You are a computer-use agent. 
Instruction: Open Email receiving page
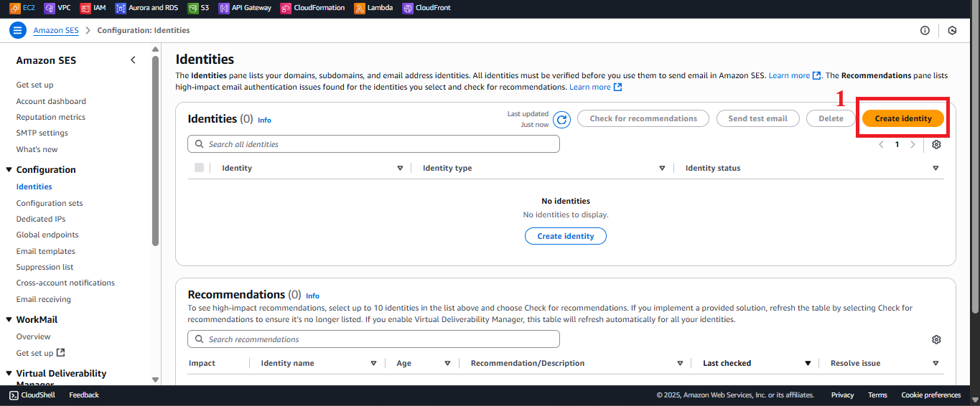click(43, 299)
